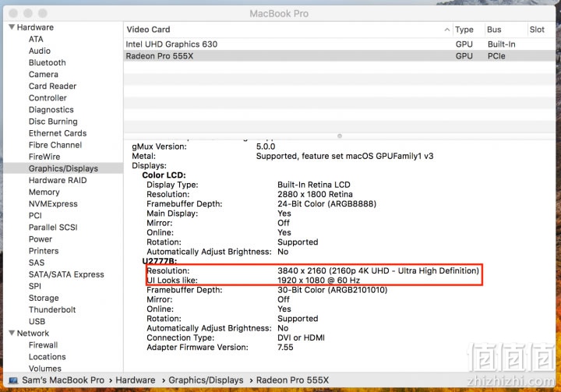This screenshot has height=392, width=561.
Task: Open Ethernet Cards entry
Action: pyautogui.click(x=58, y=133)
